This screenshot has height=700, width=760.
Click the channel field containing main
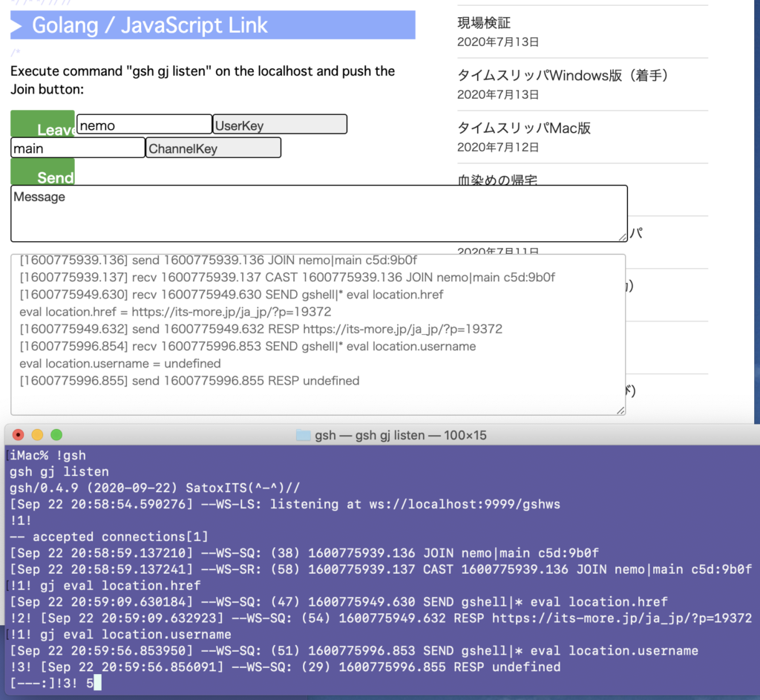pos(77,148)
